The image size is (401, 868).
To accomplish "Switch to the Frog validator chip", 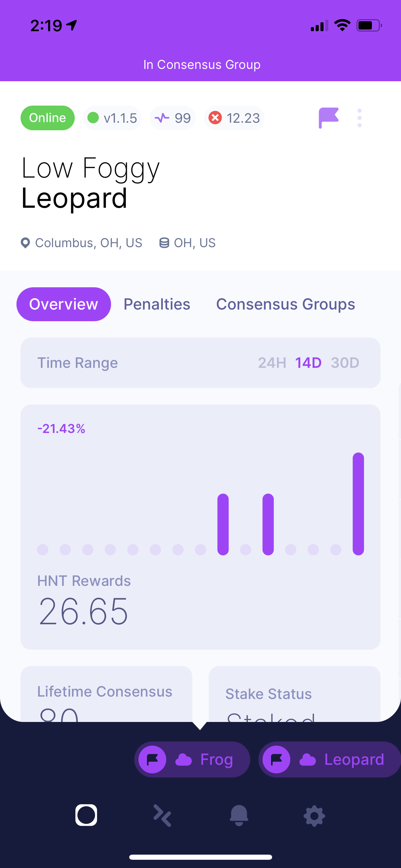I will coord(192,759).
